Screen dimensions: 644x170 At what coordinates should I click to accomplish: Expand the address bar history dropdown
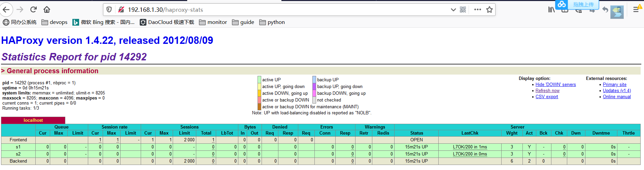click(x=453, y=10)
